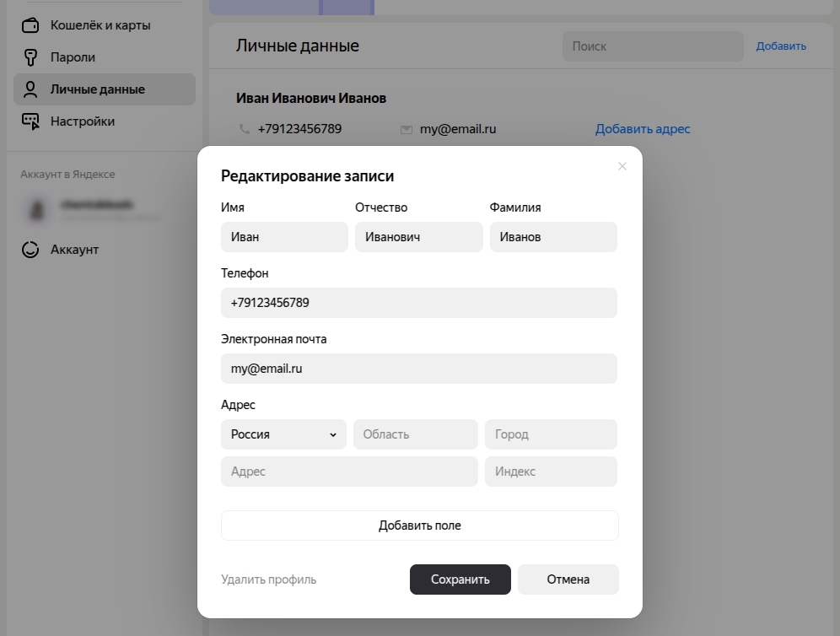Viewport: 840px width, 636px height.
Task: Click the Электронная почта input field
Action: pyautogui.click(x=418, y=369)
